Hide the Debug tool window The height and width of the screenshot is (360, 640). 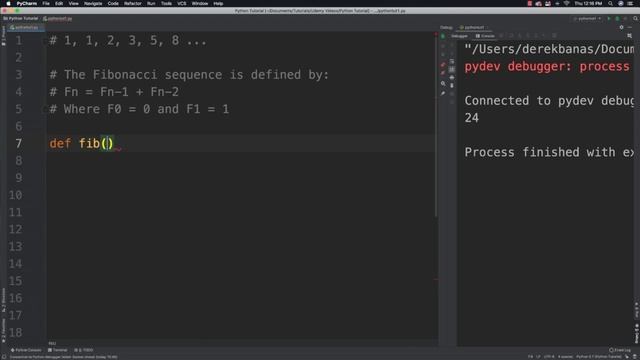click(x=630, y=27)
